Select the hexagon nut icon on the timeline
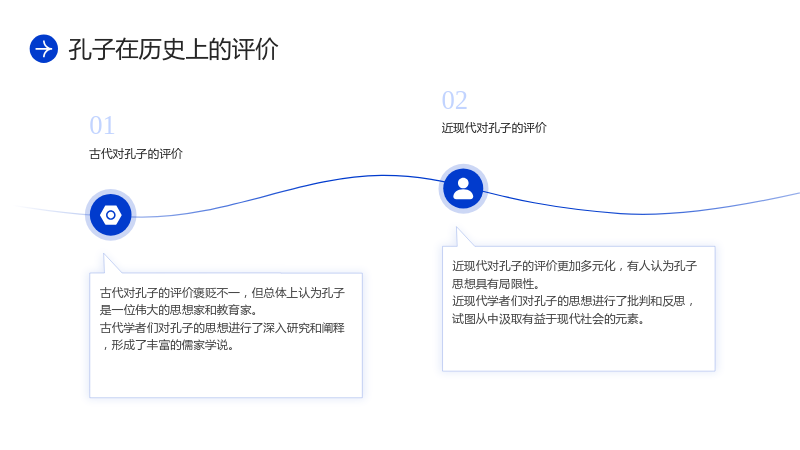The height and width of the screenshot is (450, 800). 110,215
